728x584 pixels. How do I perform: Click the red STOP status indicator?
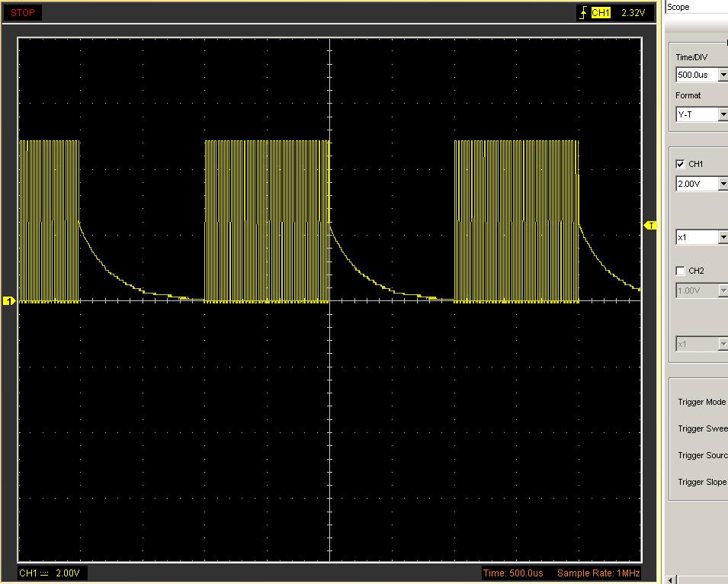23,12
